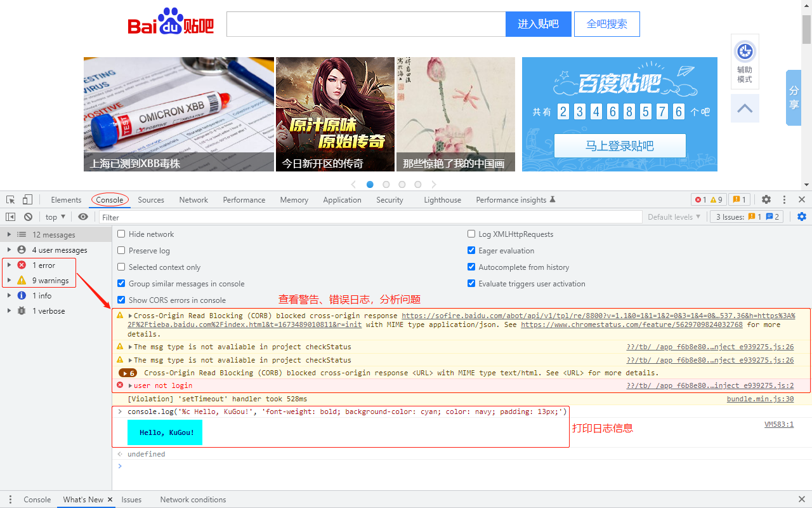This screenshot has width=812, height=508.
Task: Check Selected context only
Action: [121, 267]
